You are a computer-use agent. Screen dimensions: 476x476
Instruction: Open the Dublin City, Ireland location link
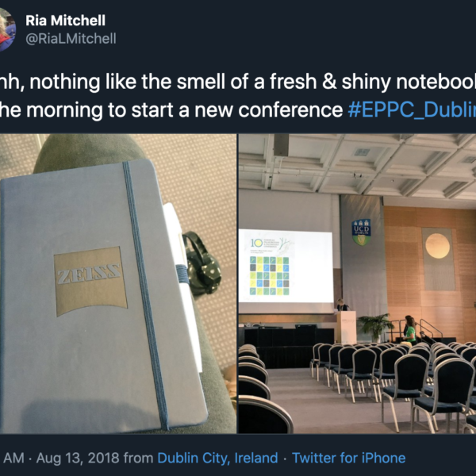click(x=217, y=458)
